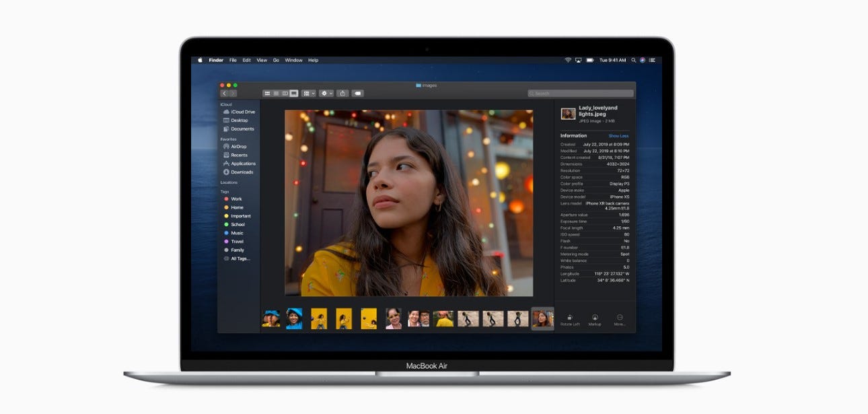This screenshot has width=868, height=414.
Task: Select the selected thumbnail at strip end
Action: click(542, 318)
